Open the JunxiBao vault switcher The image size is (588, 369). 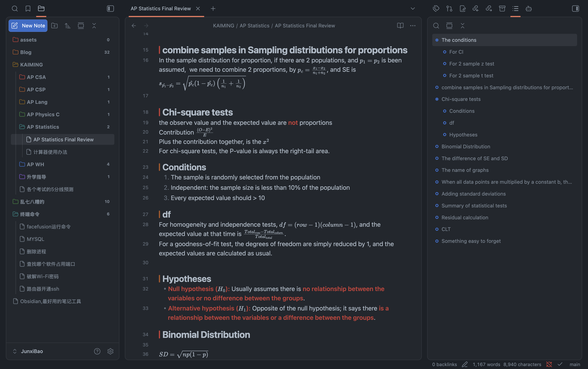click(x=32, y=351)
